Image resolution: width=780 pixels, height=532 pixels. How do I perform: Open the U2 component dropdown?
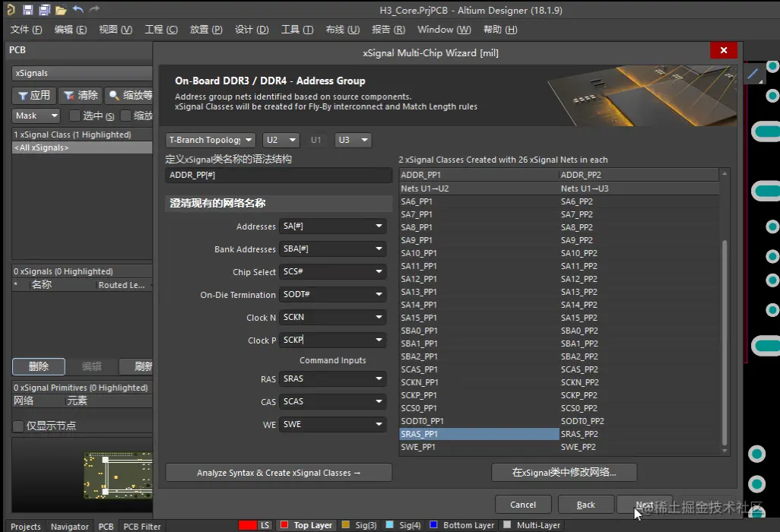click(281, 140)
